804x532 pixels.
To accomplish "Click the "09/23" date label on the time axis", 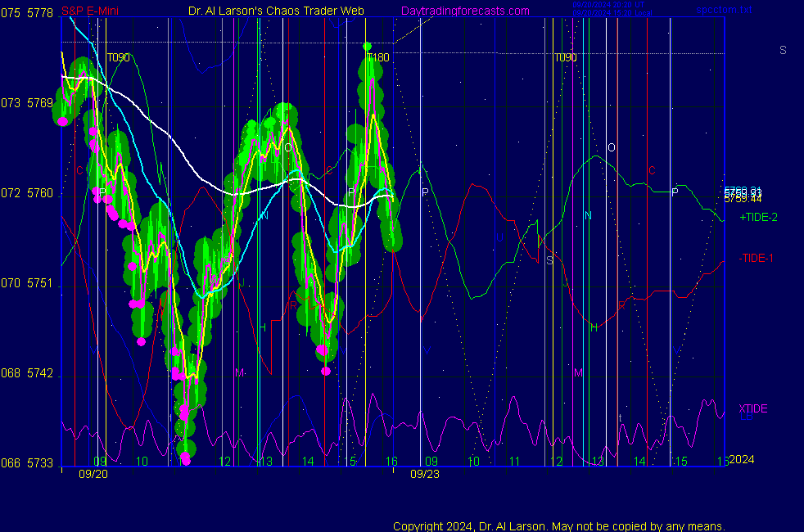I will pyautogui.click(x=425, y=474).
